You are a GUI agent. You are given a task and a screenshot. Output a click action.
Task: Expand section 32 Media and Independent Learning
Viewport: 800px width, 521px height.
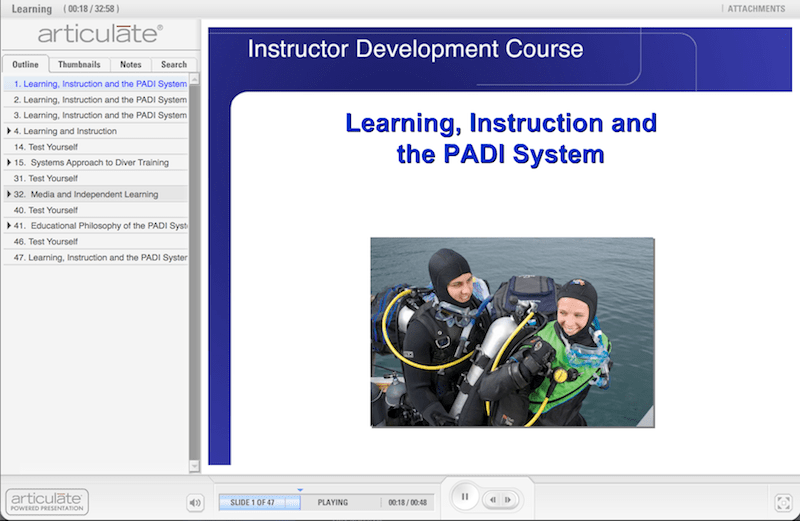[9, 194]
